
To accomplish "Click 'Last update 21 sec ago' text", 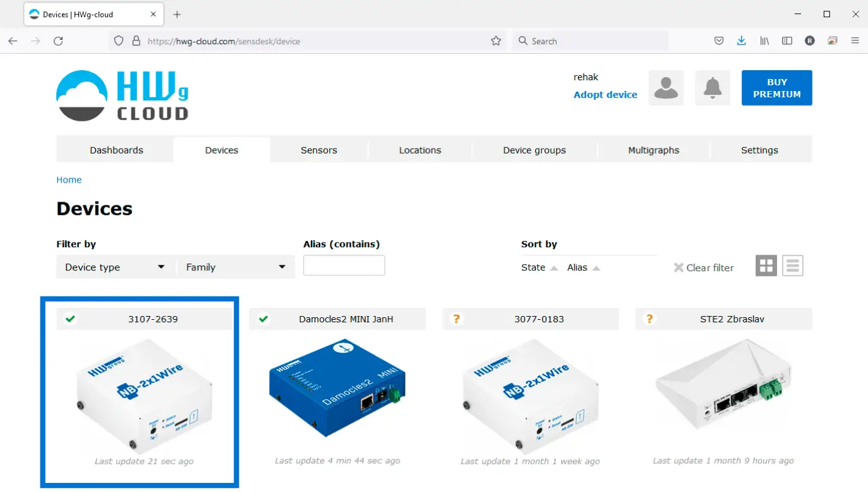I will coord(144,461).
